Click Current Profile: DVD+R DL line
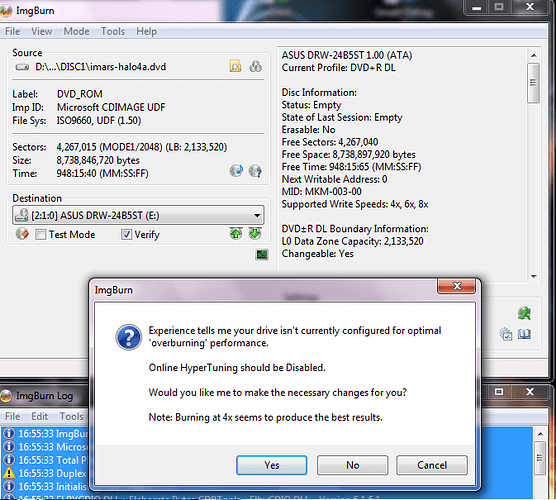Image resolution: width=556 pixels, height=500 pixels. (x=338, y=68)
